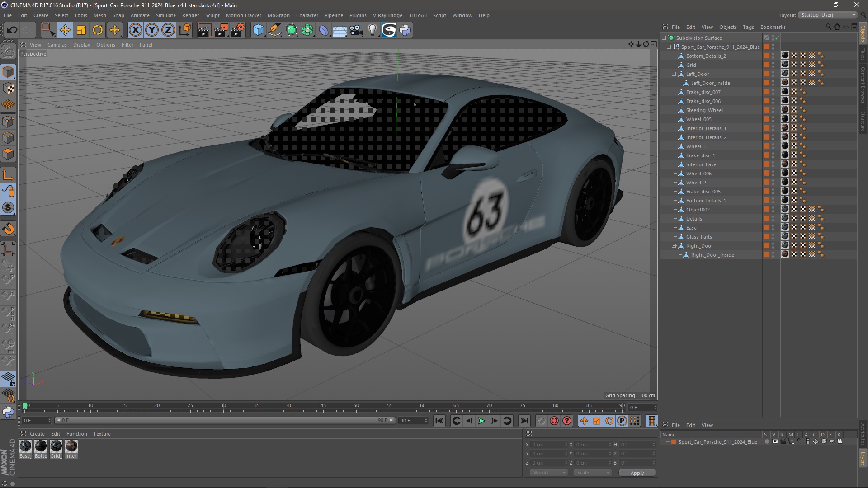Click the Record Active Objects button

click(x=541, y=421)
